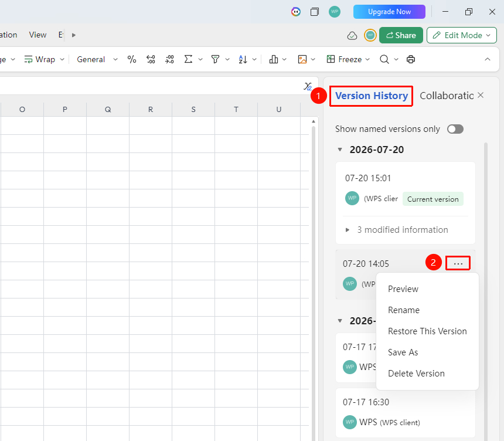The image size is (504, 441).
Task: Insert a chart using the chart icon
Action: (x=274, y=59)
